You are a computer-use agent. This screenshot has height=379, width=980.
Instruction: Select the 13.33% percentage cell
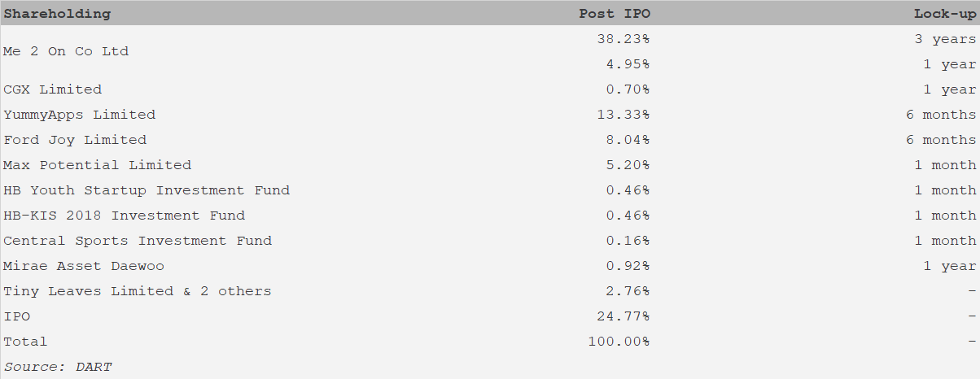tap(623, 115)
